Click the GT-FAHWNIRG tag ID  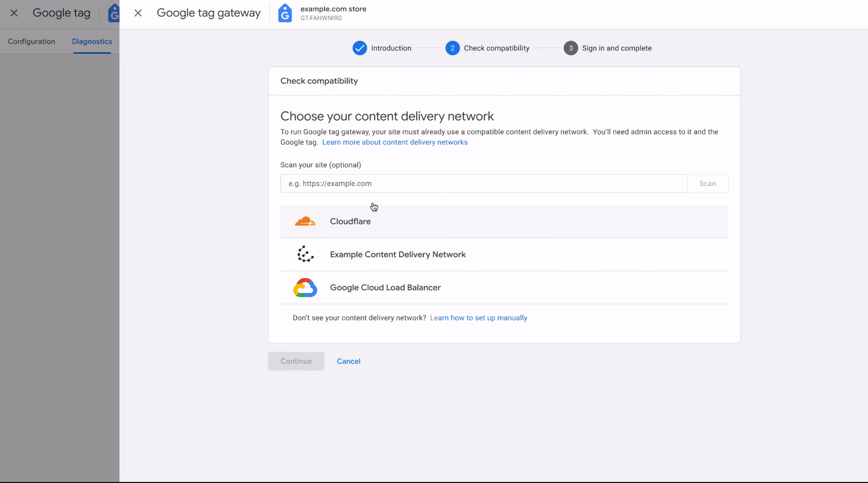321,18
